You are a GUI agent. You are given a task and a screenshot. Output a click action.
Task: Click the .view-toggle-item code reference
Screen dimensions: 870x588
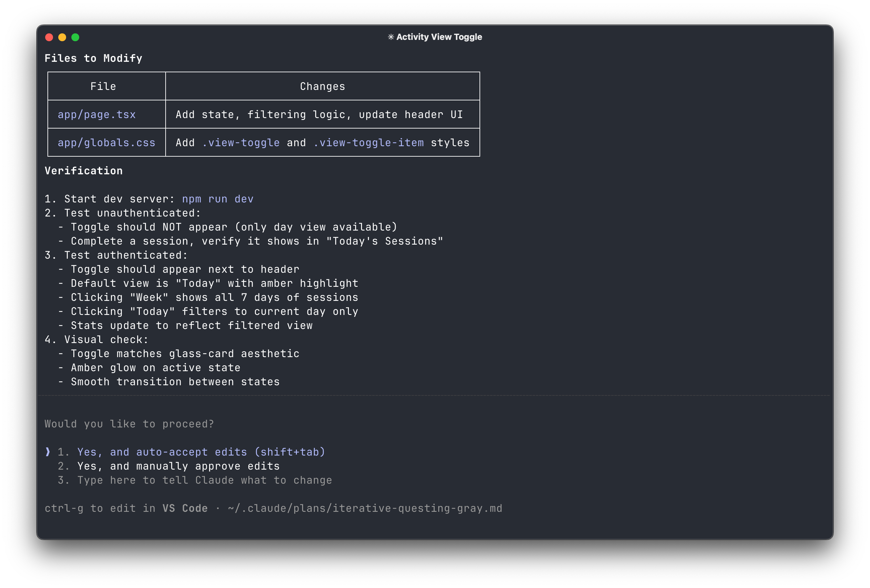368,143
